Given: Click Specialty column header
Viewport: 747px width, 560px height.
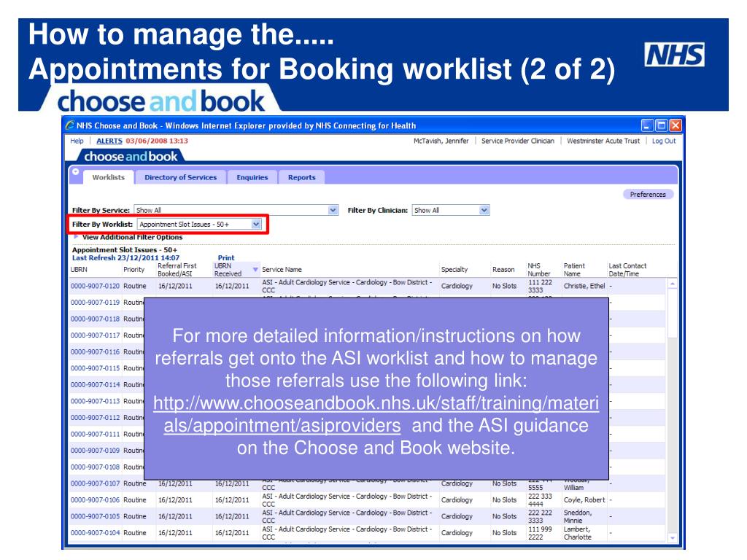Looking at the screenshot, I should (x=454, y=270).
